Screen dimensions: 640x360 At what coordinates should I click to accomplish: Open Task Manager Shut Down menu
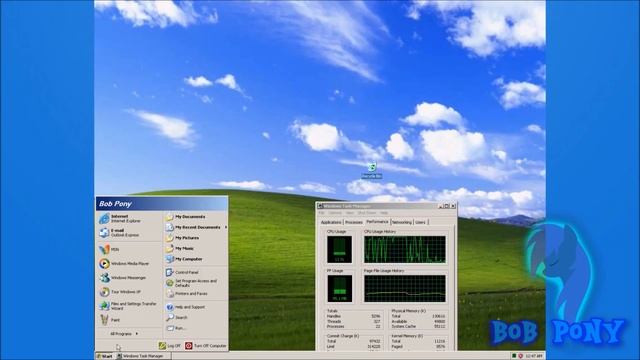tap(367, 213)
